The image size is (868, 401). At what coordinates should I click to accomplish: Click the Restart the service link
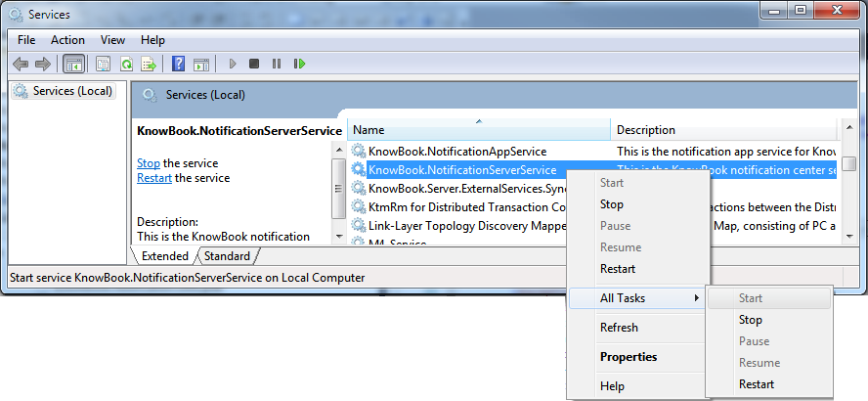click(x=153, y=178)
